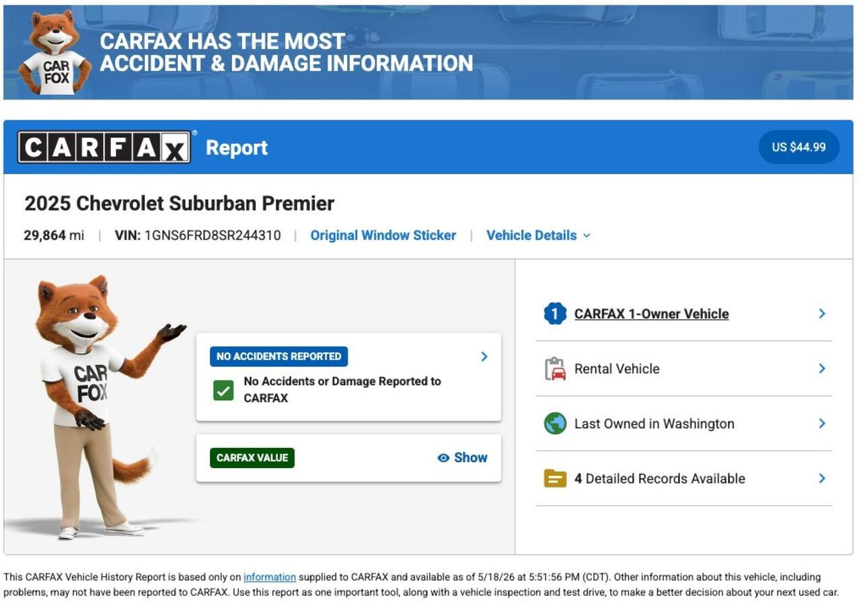Open the Original Window Sticker link
Screen dimensions: 861x616
383,235
